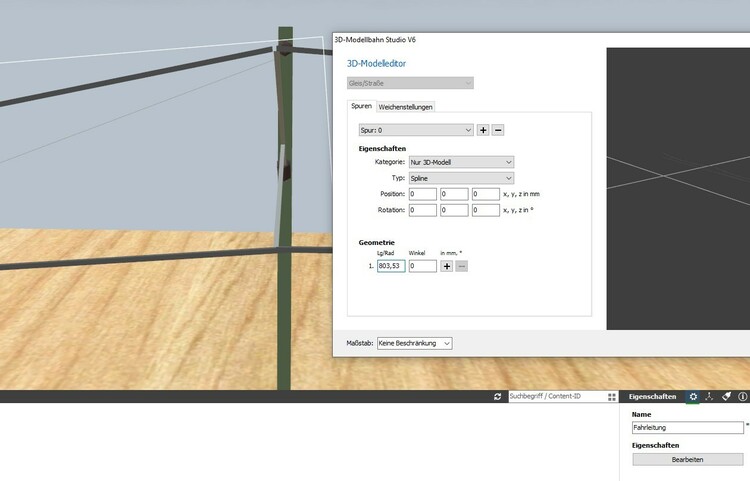Click the Position z input field
The image size is (750, 481).
486,194
